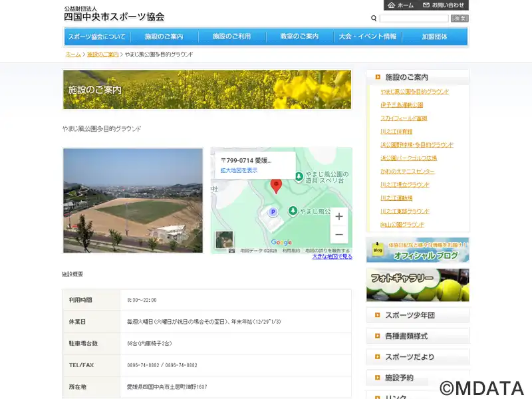Click the envelope icon for お問い合わせ
Screen dimensions: 532x399
426,5
